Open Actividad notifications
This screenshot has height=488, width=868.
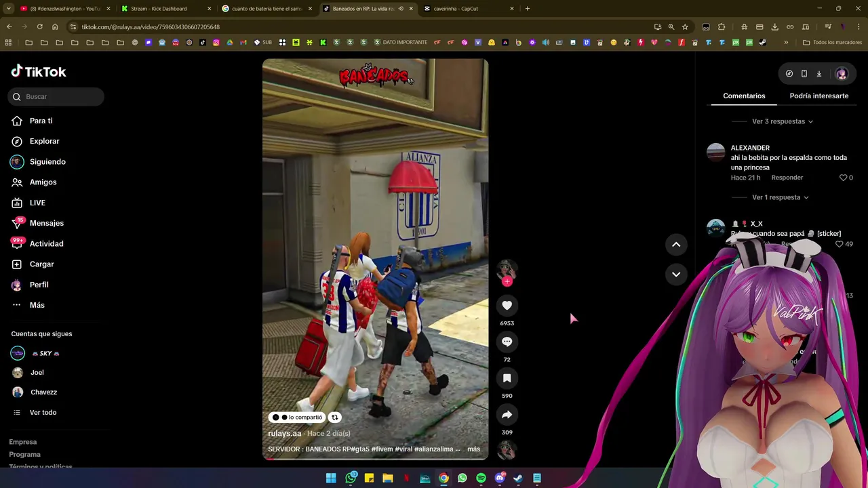click(46, 244)
